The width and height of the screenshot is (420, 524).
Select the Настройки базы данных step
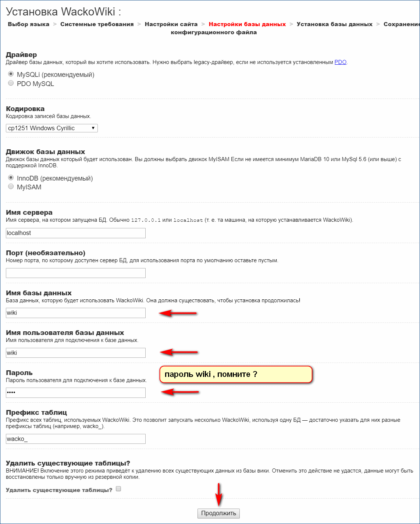[247, 24]
